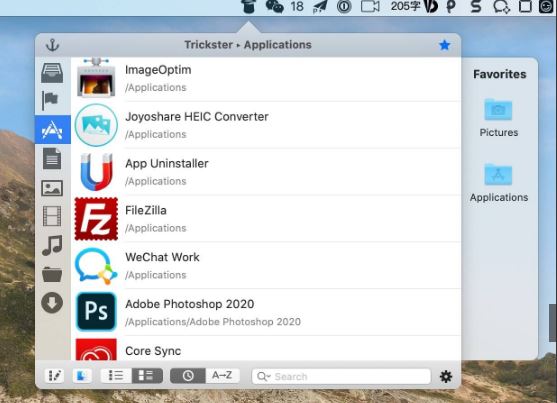Select the Documents sidebar filter icon
557x403 pixels.
52,158
